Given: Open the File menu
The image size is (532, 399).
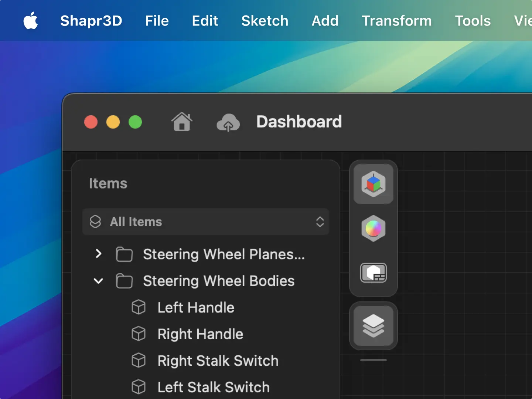Looking at the screenshot, I should [157, 21].
